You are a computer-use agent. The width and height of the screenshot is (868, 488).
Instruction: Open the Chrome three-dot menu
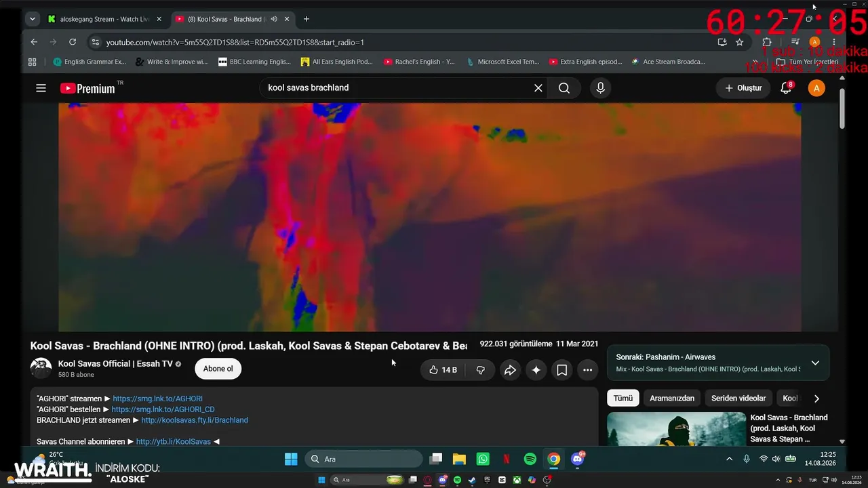(834, 42)
